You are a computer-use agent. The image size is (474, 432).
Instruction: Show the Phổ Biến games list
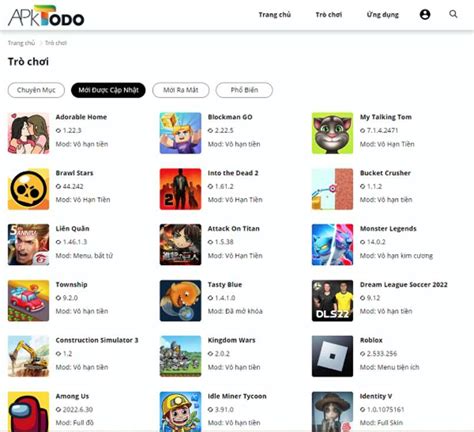point(244,90)
